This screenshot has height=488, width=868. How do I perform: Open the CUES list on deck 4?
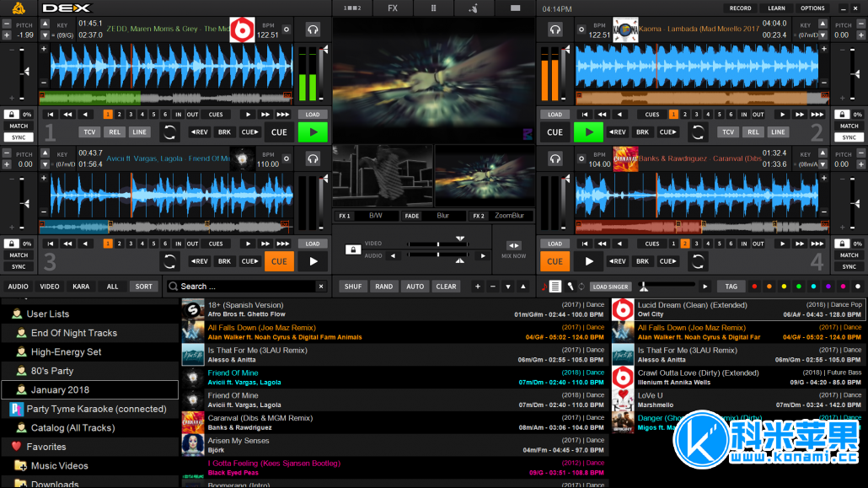[x=652, y=244]
